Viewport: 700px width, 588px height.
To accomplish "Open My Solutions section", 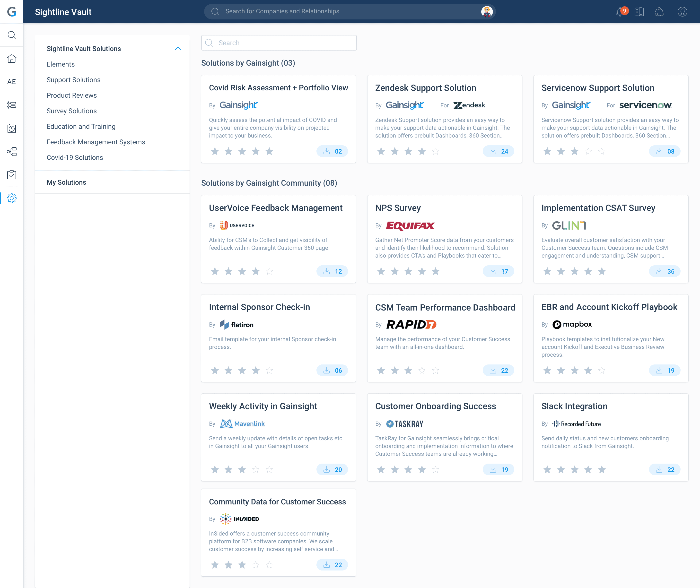I will coord(66,182).
